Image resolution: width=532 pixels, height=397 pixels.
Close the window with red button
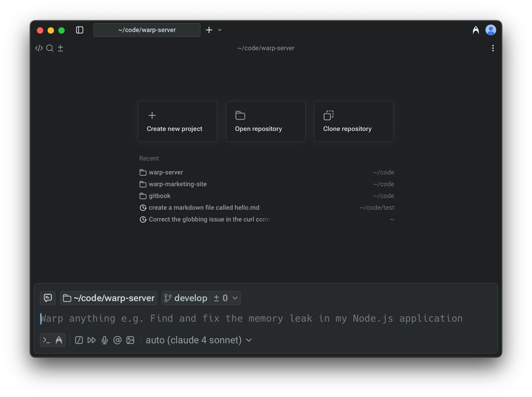click(40, 30)
